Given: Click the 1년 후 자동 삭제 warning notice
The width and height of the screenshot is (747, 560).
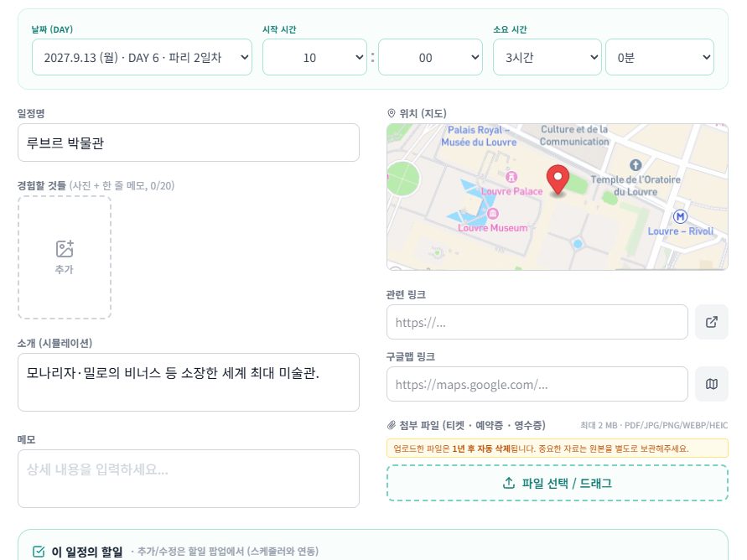Looking at the screenshot, I should coord(558,449).
